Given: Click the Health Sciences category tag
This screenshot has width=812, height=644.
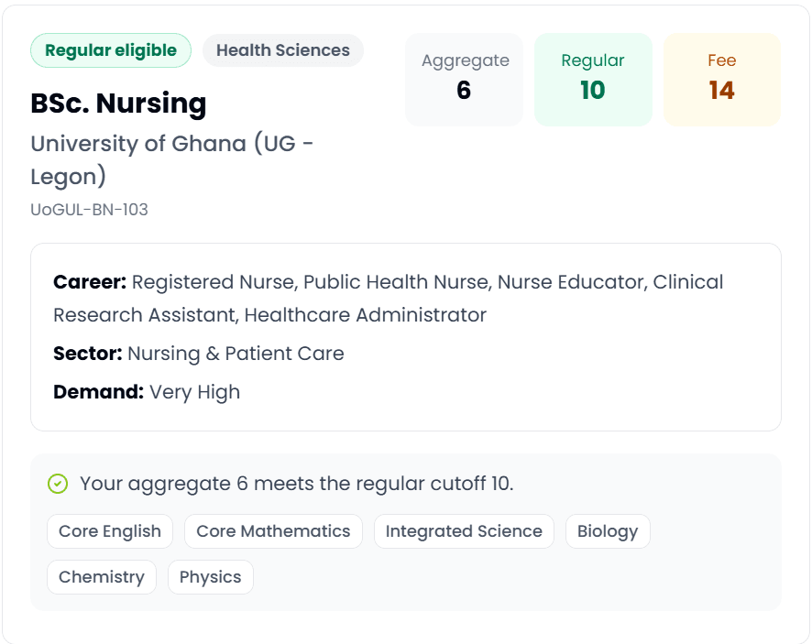Looking at the screenshot, I should pos(283,50).
